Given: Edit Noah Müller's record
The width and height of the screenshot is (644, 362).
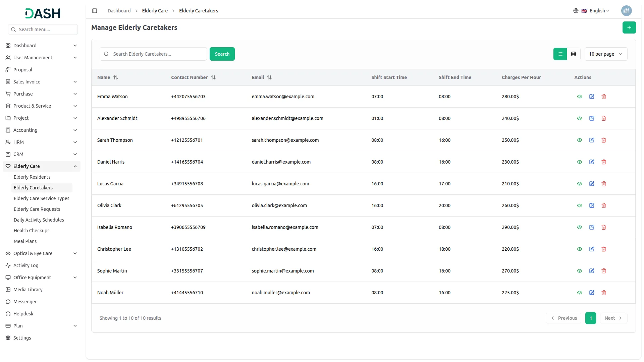Looking at the screenshot, I should 592,293.
